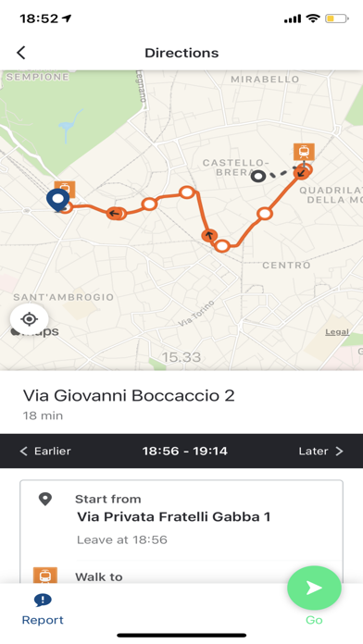Open the Legal link on the map
Viewport: 363px width, 644px height.
pos(337,332)
